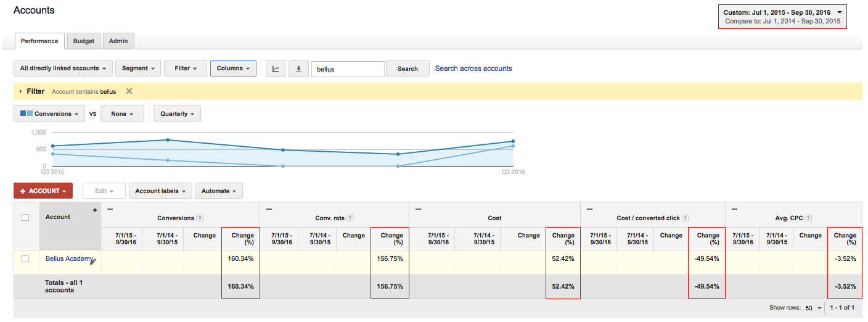Click the Q3 2016 dark-blue chart end point
Viewport: 868px width, 322px height.
pyautogui.click(x=513, y=141)
